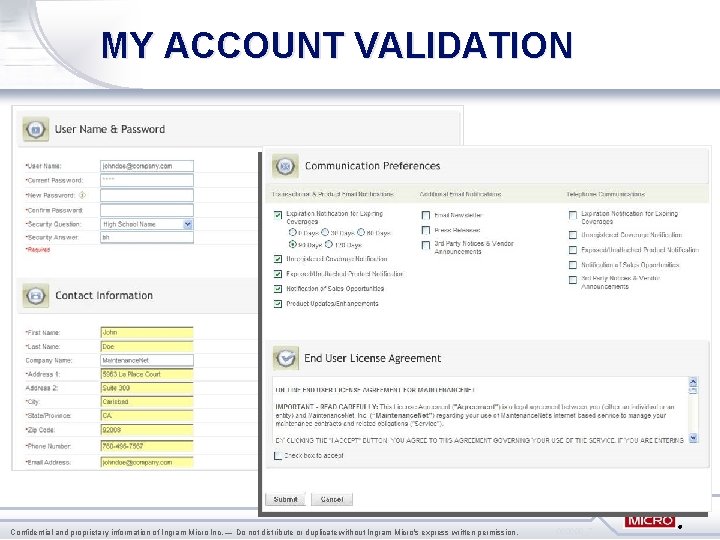This screenshot has width=720, height=540.
Task: Check email 3rd Party Notices & Vendor Announcements
Action: [x=426, y=245]
